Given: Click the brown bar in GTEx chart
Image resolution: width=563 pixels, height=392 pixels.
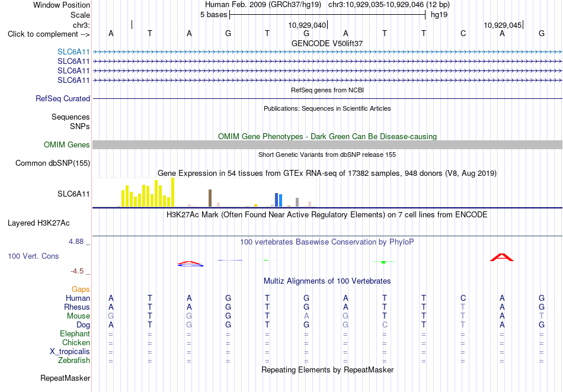Looking at the screenshot, I should click(x=210, y=198).
